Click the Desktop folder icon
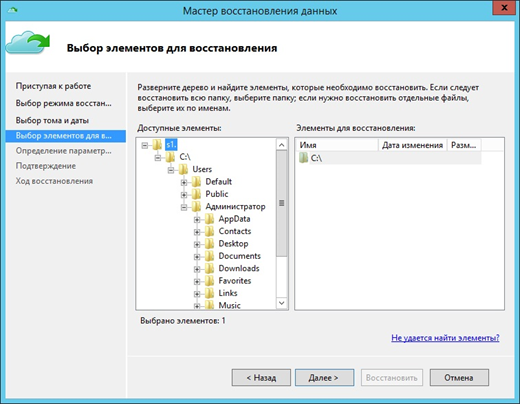 [209, 244]
